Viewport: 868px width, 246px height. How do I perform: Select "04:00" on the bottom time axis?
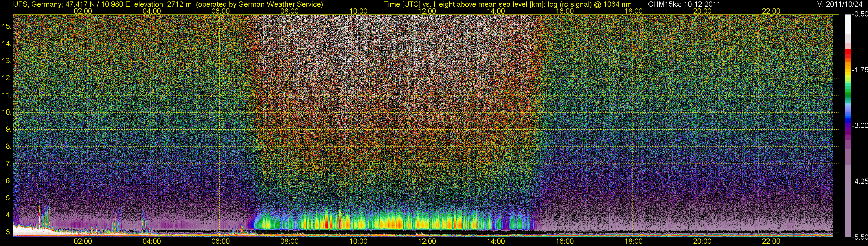pyautogui.click(x=152, y=241)
